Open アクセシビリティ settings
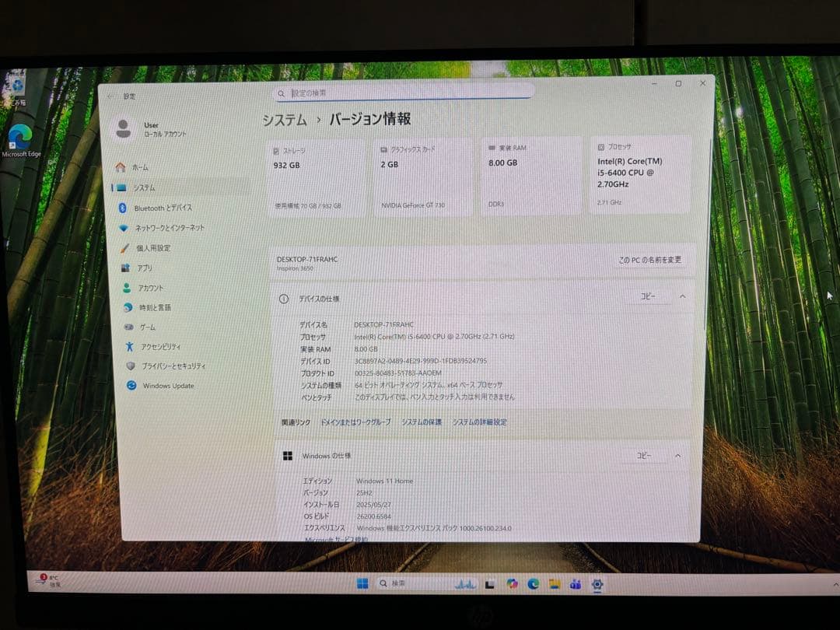The image size is (840, 630). [x=160, y=347]
